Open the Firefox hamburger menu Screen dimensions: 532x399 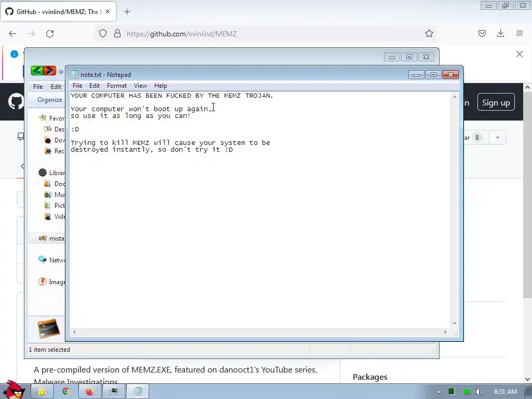pos(520,33)
